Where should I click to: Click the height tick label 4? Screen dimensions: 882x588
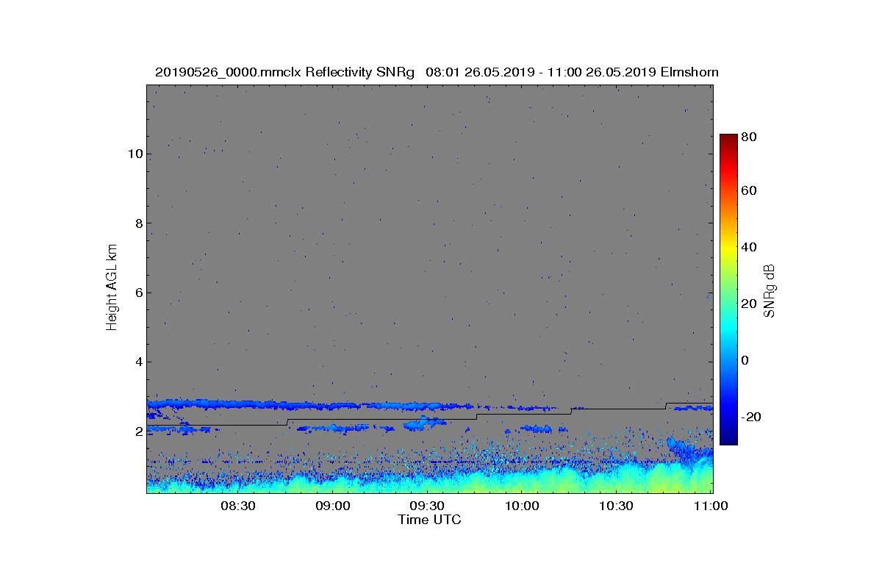point(138,362)
